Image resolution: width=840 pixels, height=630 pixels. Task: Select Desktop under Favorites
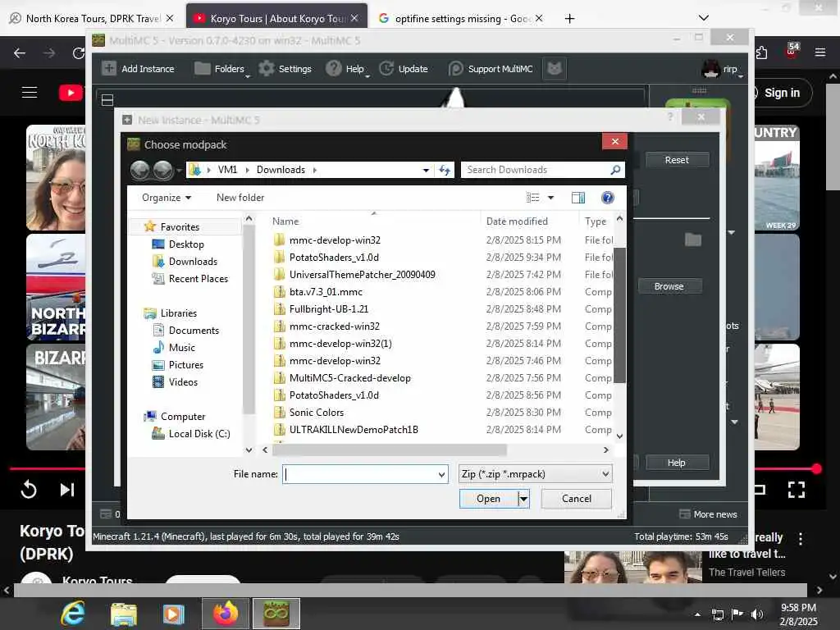point(186,244)
